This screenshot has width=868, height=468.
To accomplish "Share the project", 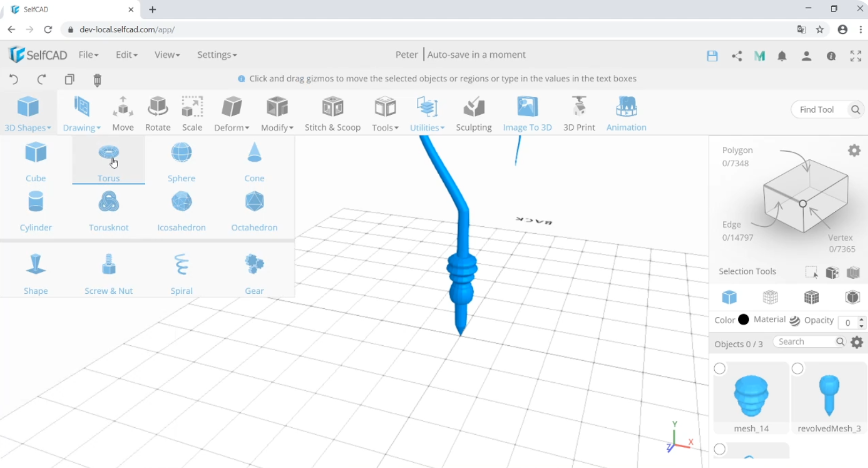I will click(x=737, y=56).
